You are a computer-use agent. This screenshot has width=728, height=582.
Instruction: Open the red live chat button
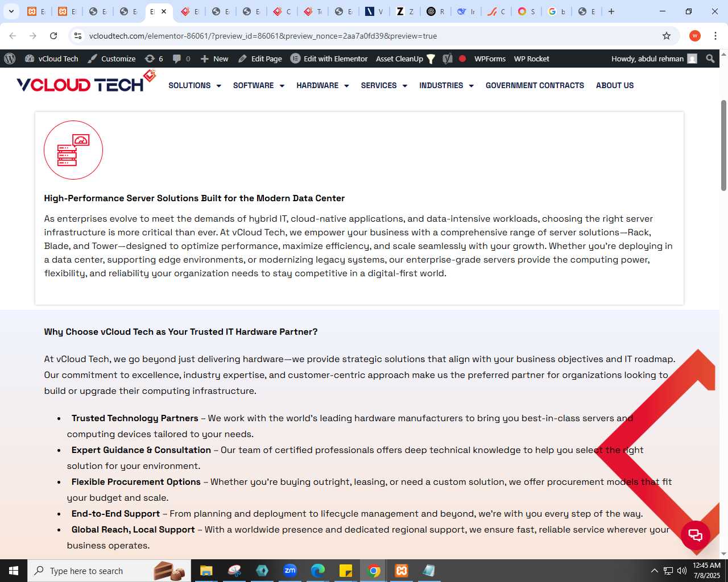(696, 535)
